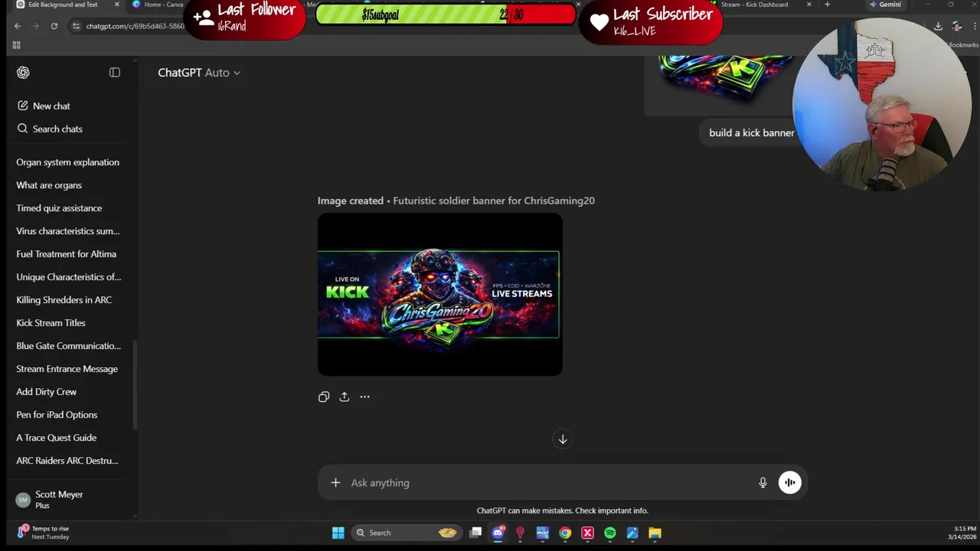Image resolution: width=980 pixels, height=551 pixels.
Task: Start a New chat
Action: [44, 106]
